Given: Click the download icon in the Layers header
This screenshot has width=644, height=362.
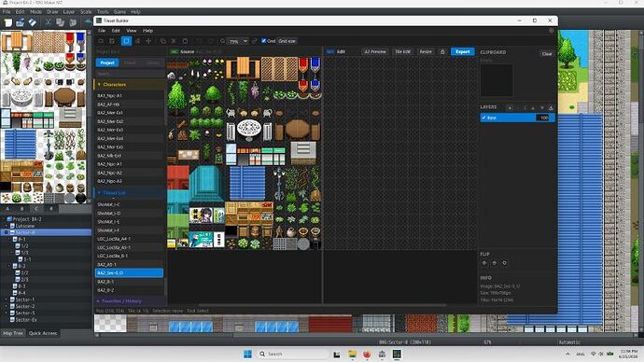Looking at the screenshot, I should pos(551,108).
